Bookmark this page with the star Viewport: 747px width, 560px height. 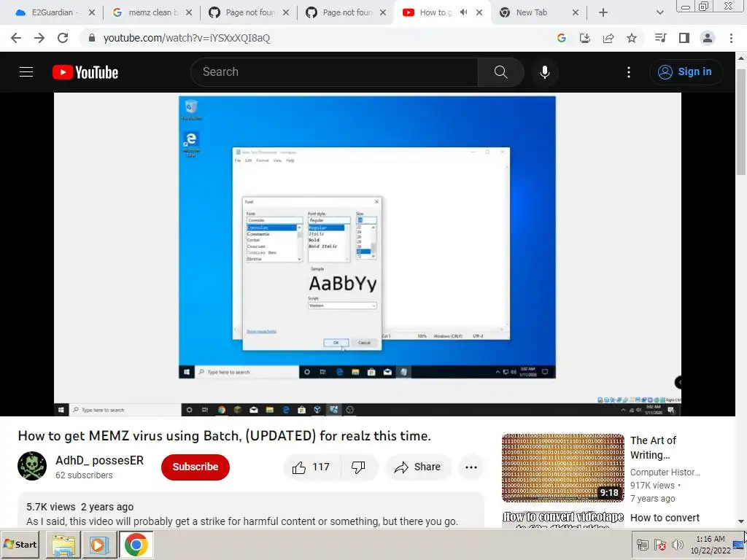[x=631, y=38]
